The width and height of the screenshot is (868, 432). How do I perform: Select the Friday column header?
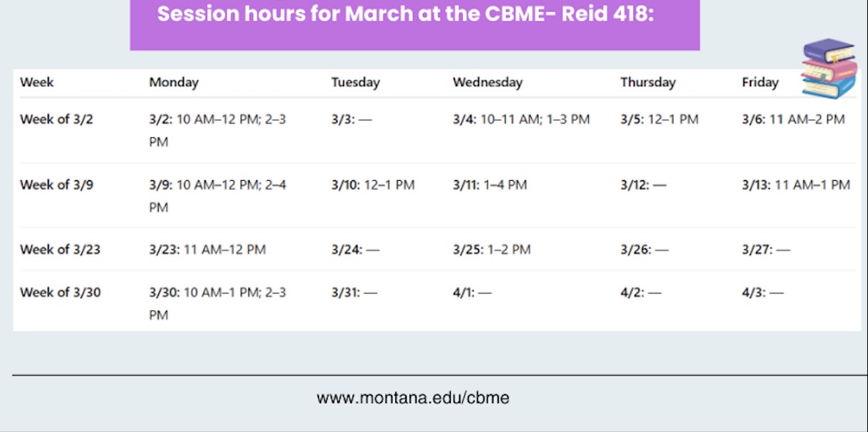[x=760, y=83]
